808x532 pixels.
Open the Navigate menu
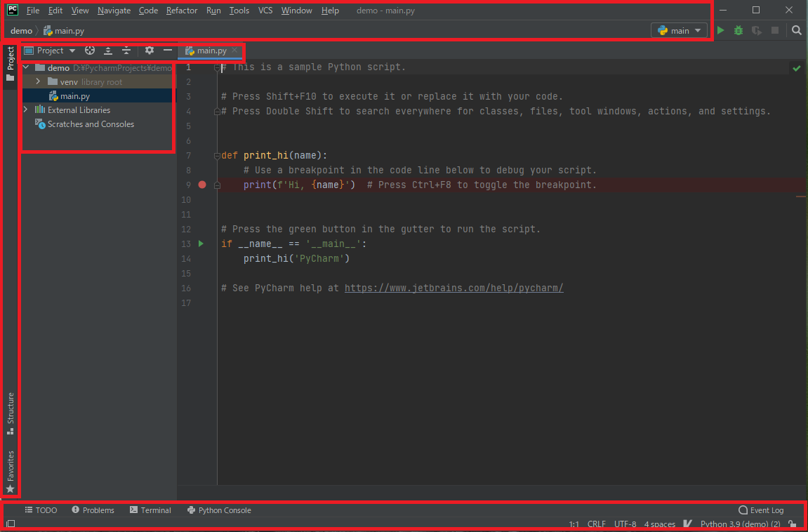114,11
